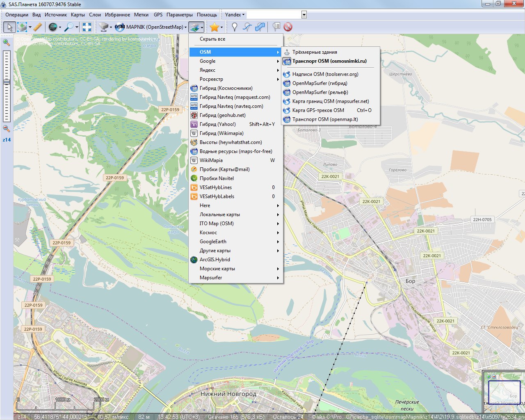
Task: Click the magnifier search tool icon
Action: coord(69,27)
